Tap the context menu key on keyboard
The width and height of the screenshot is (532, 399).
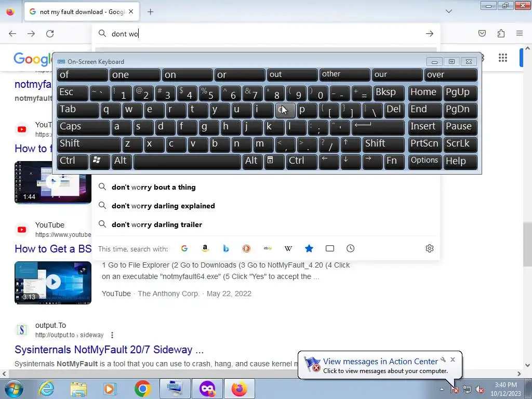(274, 161)
